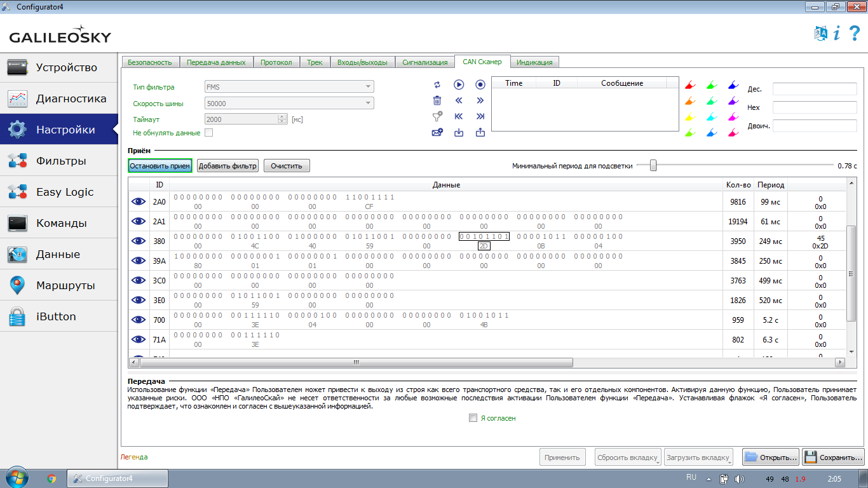
Task: Click the trash delete icon
Action: click(437, 100)
